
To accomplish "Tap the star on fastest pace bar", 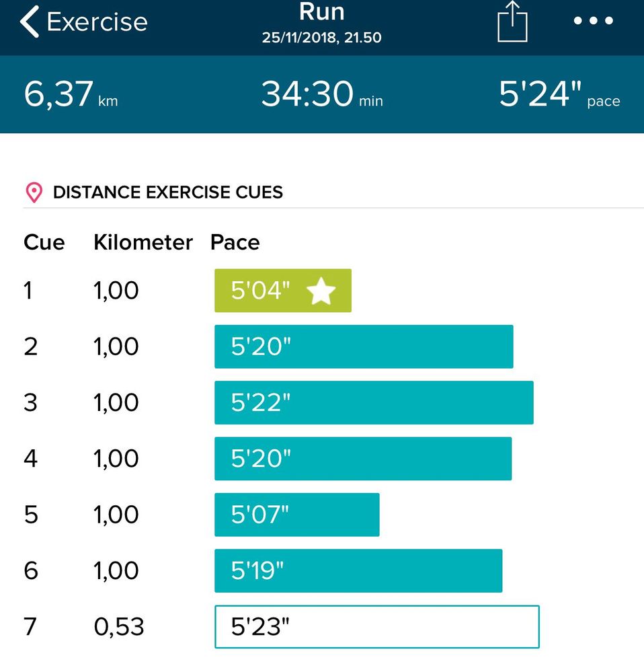I will point(321,291).
